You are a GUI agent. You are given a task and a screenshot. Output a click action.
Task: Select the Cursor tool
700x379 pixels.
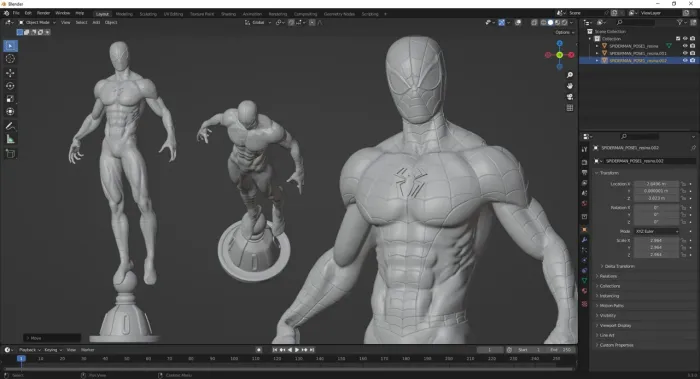pos(10,59)
